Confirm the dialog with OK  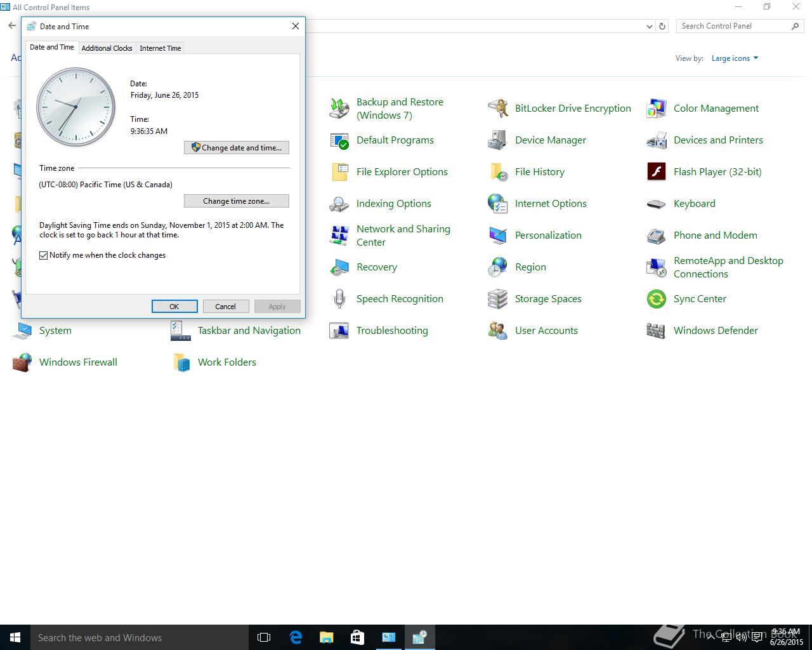tap(174, 307)
